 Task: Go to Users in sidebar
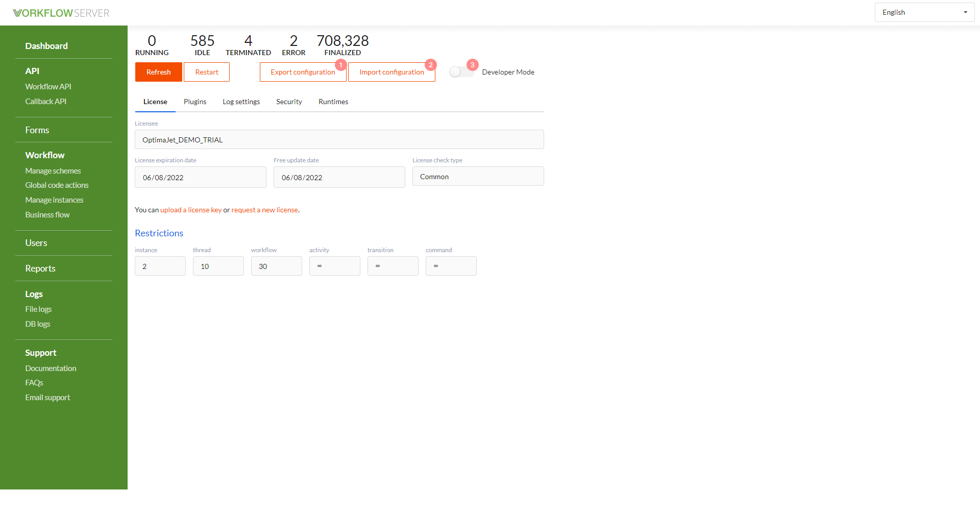[x=36, y=243]
